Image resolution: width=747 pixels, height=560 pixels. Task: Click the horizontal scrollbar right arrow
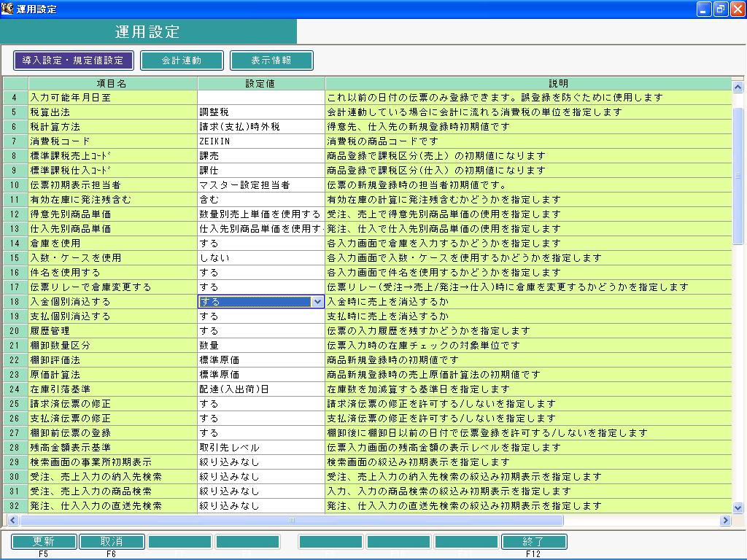(x=725, y=520)
